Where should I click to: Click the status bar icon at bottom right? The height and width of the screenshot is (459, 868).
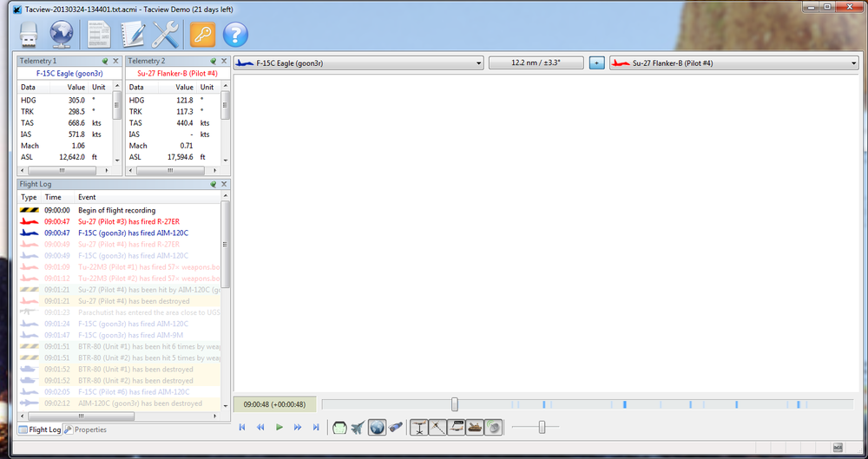(x=838, y=448)
